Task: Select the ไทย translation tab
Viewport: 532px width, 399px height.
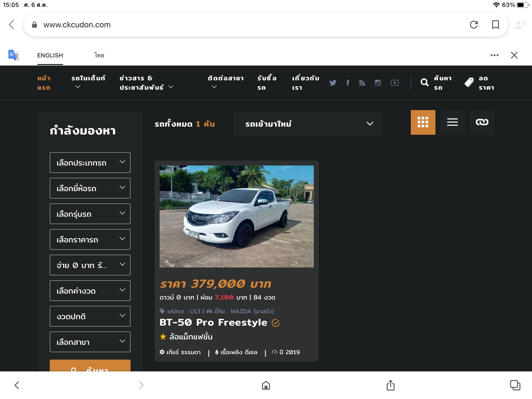Action: [99, 55]
